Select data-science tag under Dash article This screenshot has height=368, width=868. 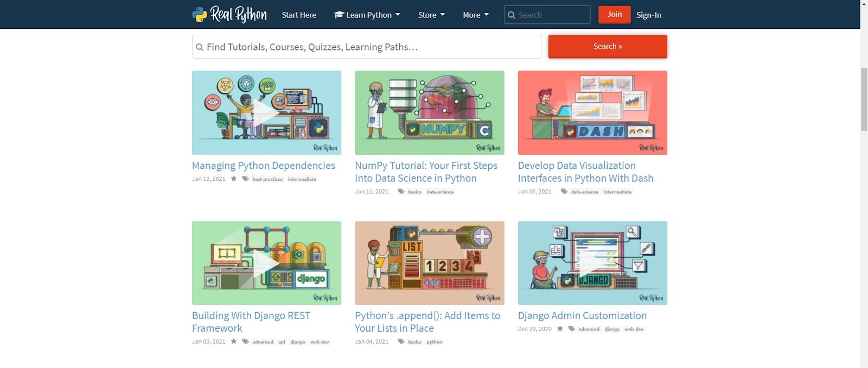584,192
